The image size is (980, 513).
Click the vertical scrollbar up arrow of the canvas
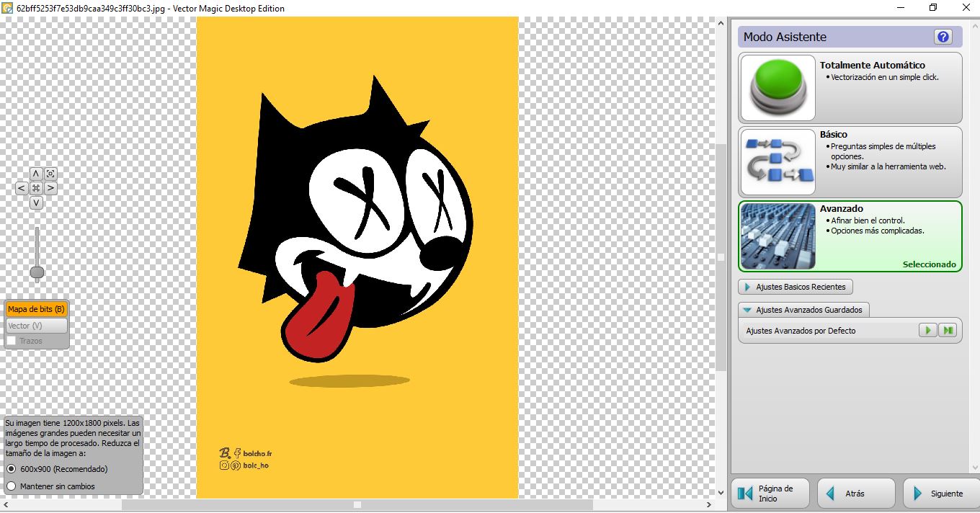click(721, 22)
